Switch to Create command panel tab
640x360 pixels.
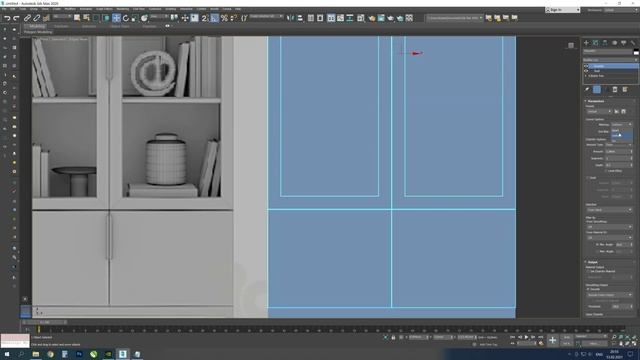[587, 43]
